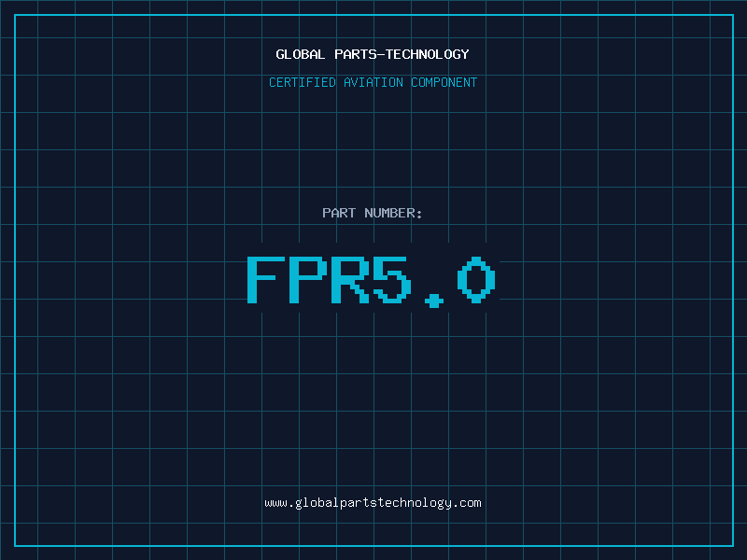Select the FPR5.0 part number text

[371, 280]
